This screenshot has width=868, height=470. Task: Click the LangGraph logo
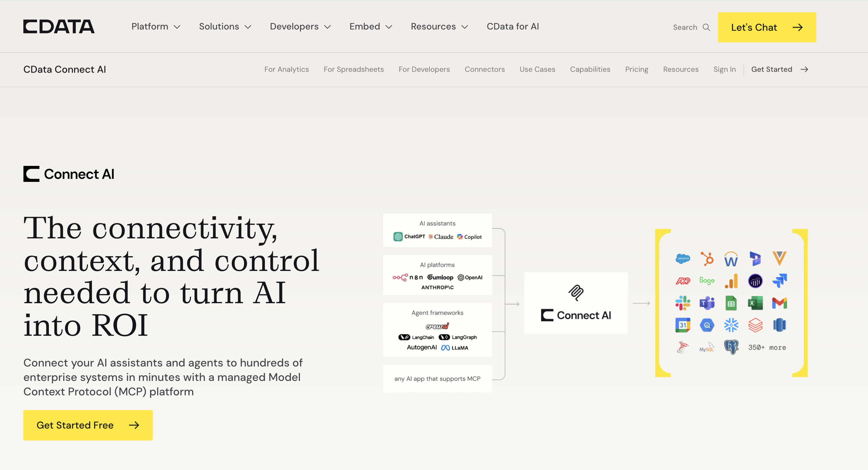click(458, 337)
